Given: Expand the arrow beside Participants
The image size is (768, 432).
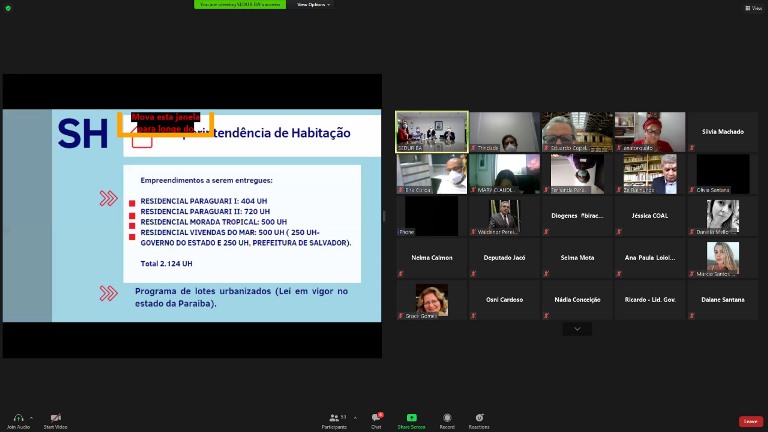Looking at the screenshot, I should click(355, 418).
